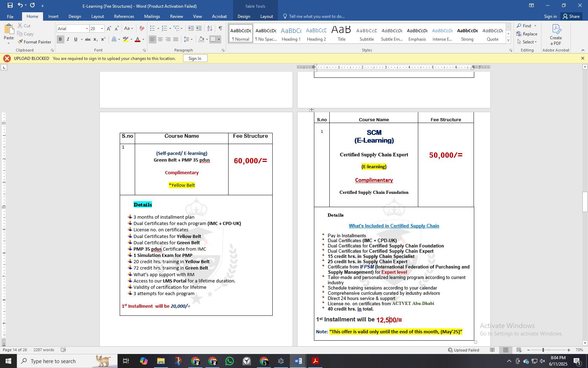Open the File menu
Image resolution: width=588 pixels, height=368 pixels.
click(x=10, y=16)
